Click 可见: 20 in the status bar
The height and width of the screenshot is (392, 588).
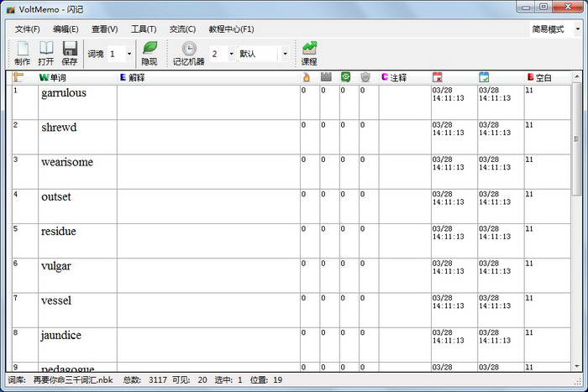point(190,380)
